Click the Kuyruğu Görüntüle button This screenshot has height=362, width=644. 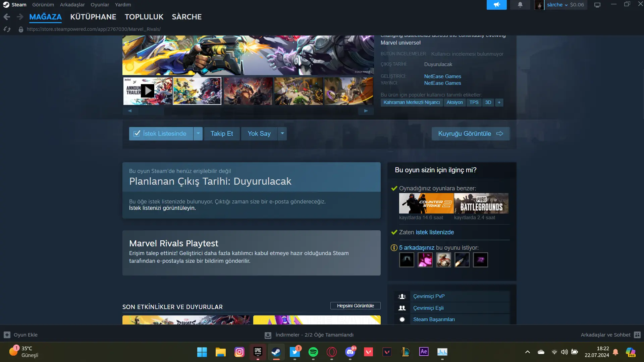pyautogui.click(x=471, y=134)
